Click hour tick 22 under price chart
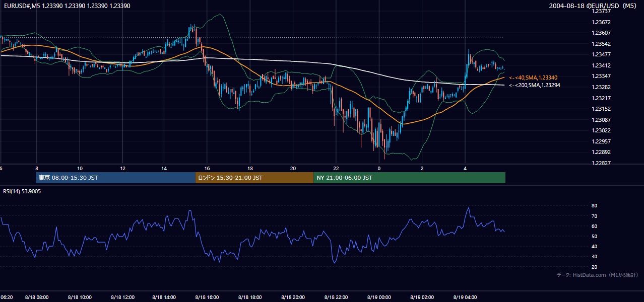 pyautogui.click(x=336, y=168)
